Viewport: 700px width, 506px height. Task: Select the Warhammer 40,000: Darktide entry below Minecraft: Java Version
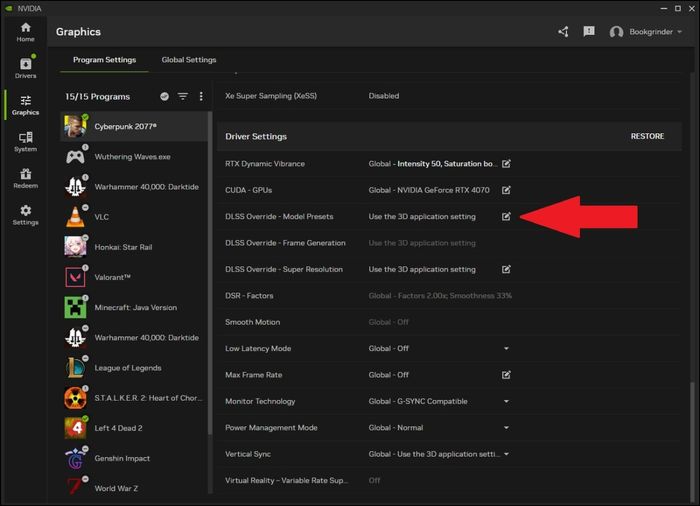click(x=133, y=338)
